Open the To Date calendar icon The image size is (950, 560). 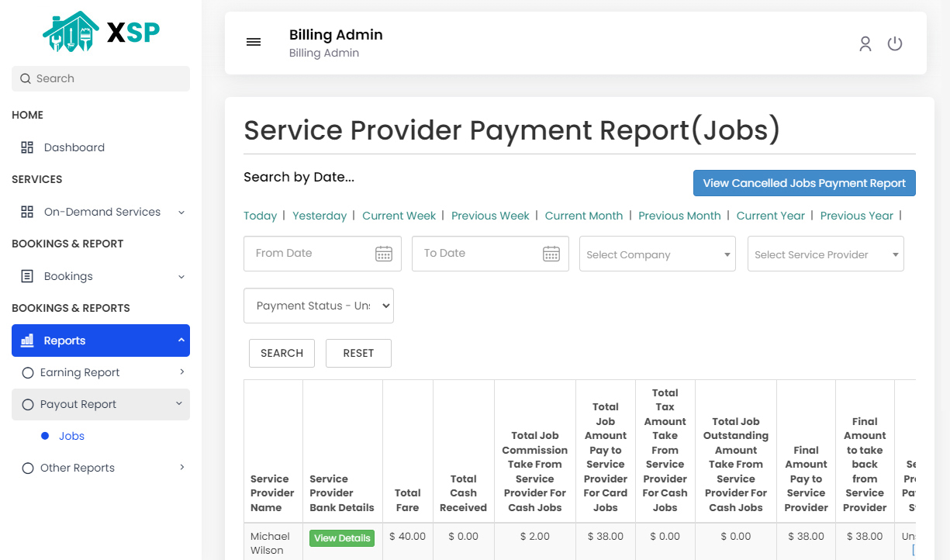[x=551, y=254]
